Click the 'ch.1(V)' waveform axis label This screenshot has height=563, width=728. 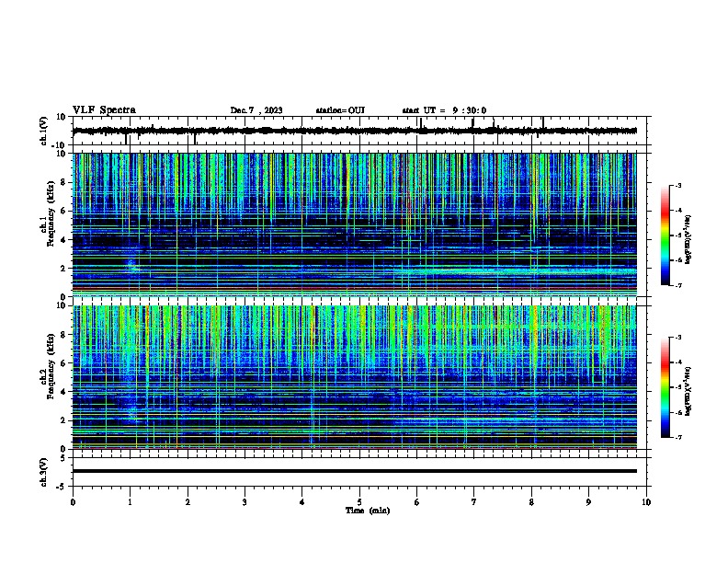[44, 131]
